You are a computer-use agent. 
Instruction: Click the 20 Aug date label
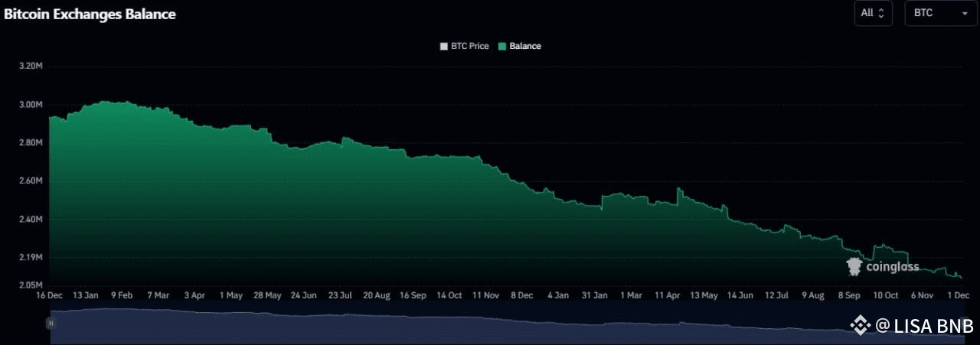tap(377, 295)
